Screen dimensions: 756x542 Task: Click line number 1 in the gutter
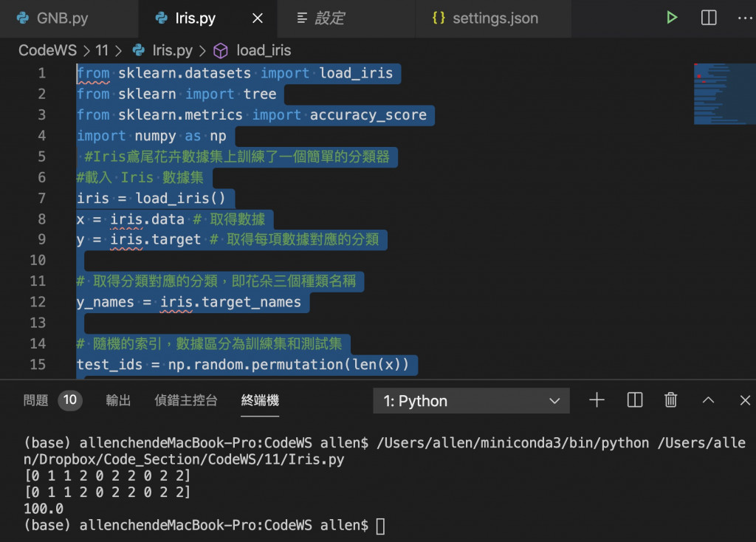[x=42, y=73]
